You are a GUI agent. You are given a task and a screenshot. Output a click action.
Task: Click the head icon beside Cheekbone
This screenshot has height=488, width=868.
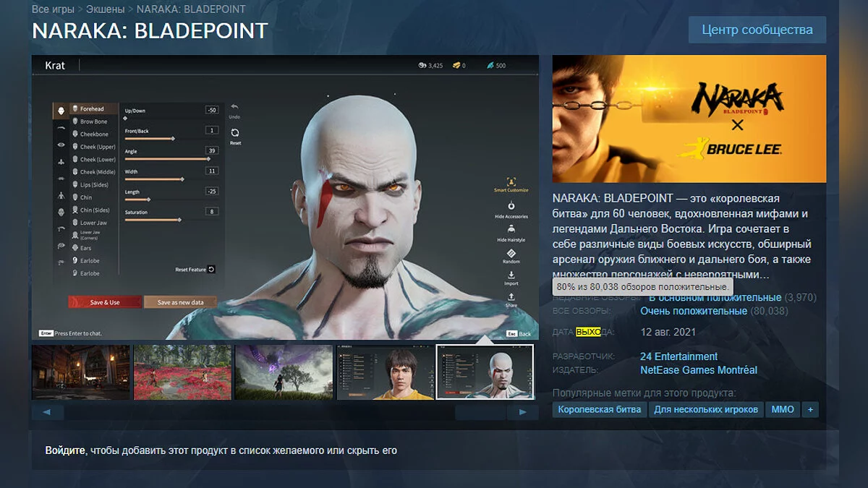point(75,134)
